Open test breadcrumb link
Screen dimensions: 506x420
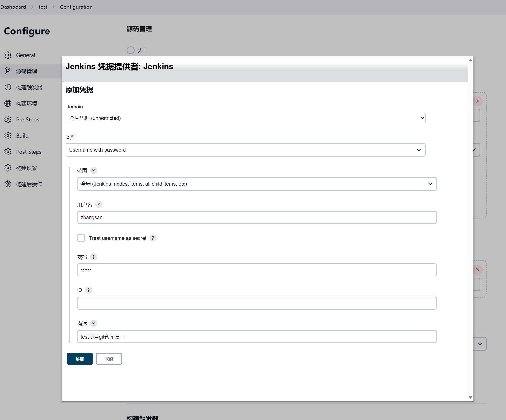(43, 7)
